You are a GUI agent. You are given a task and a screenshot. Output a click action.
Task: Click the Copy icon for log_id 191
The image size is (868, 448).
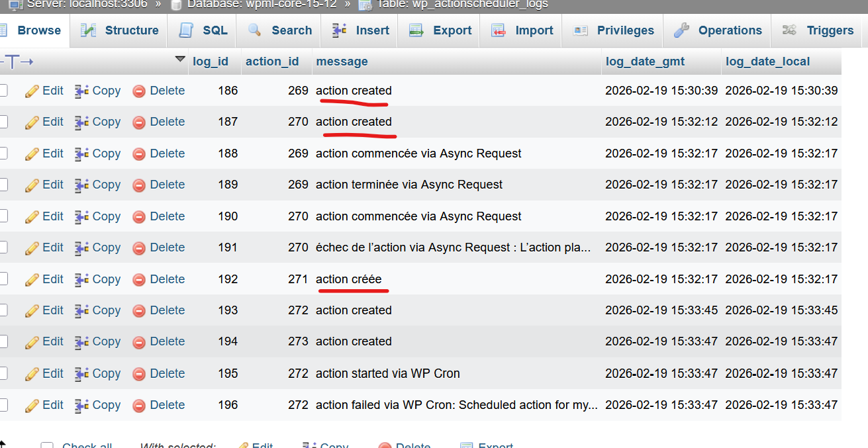[x=81, y=247]
